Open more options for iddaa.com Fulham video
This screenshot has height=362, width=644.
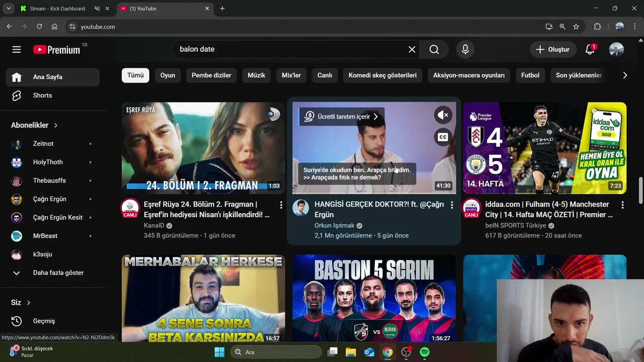(x=622, y=205)
